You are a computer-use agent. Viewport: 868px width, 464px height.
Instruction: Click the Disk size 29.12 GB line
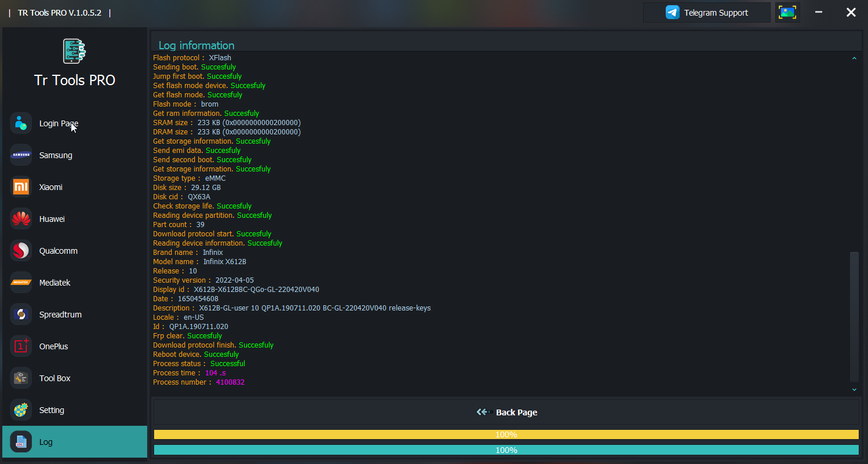point(187,188)
